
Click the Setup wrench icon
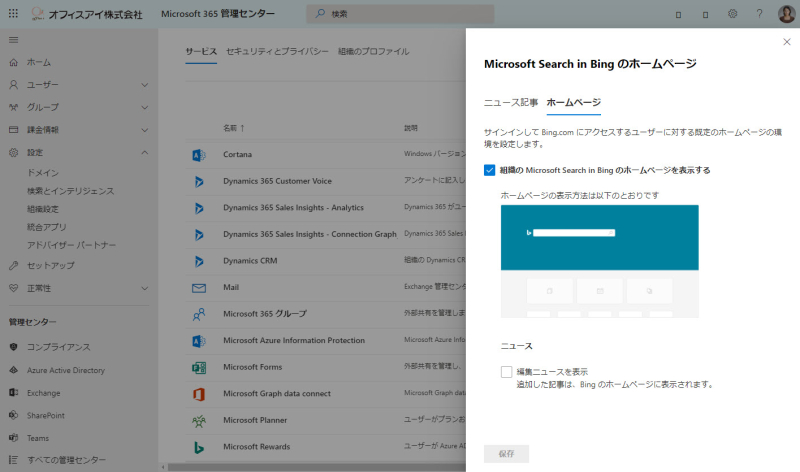point(13,265)
